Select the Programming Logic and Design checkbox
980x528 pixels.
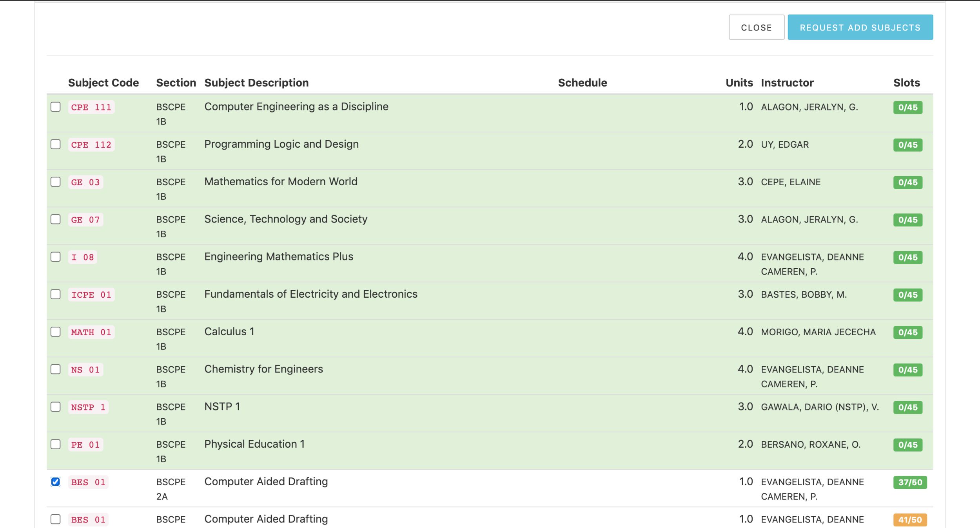[x=56, y=145]
